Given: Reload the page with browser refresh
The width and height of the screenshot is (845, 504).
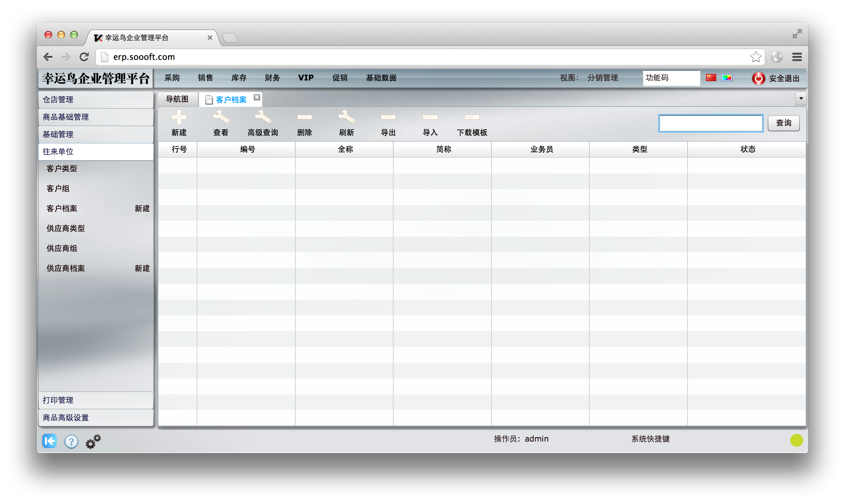Looking at the screenshot, I should tap(84, 57).
